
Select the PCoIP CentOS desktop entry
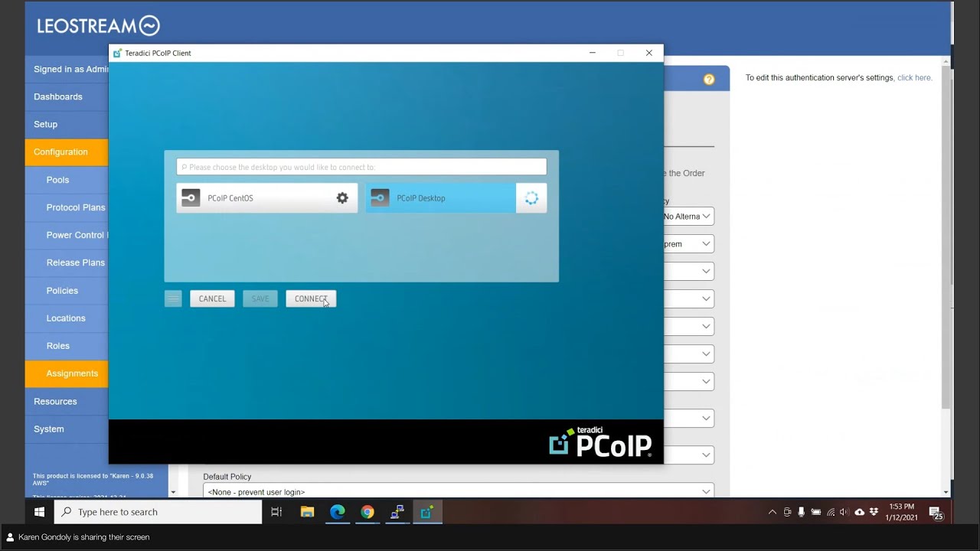click(266, 198)
